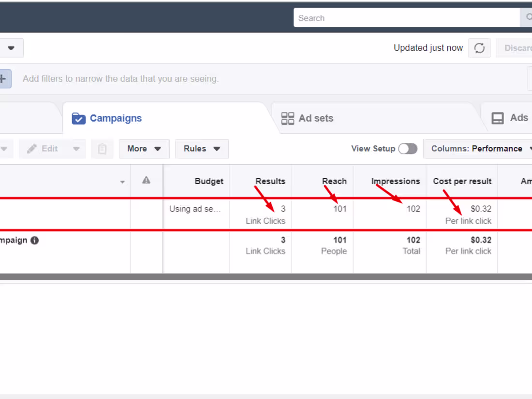The image size is (532, 399).
Task: Expand the dropdown arrow next to Edit
Action: [76, 149]
